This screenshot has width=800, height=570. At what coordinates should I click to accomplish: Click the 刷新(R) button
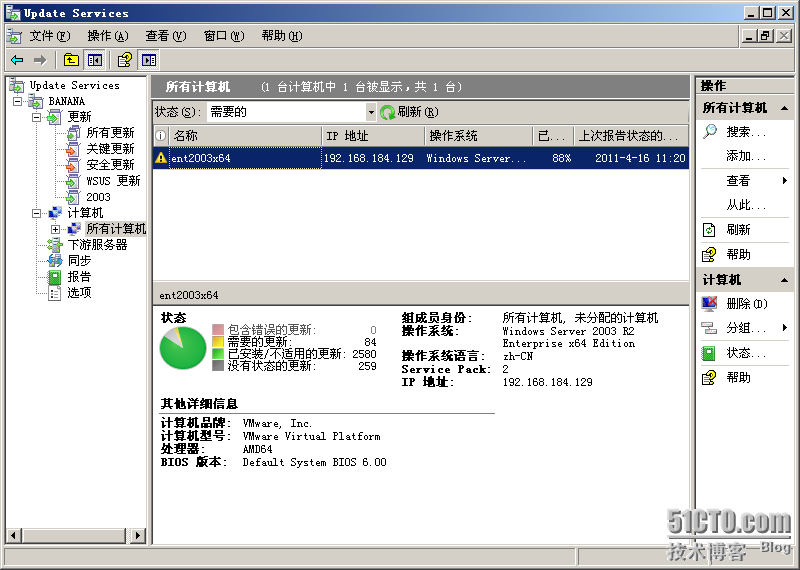tap(409, 112)
